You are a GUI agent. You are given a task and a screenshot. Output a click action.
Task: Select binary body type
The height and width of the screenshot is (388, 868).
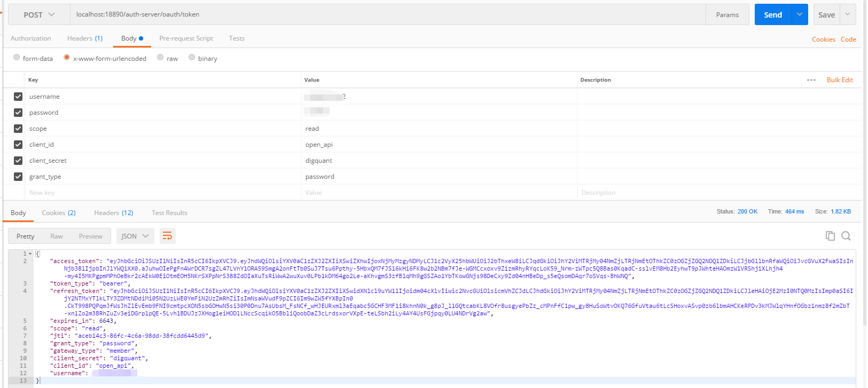(x=192, y=58)
